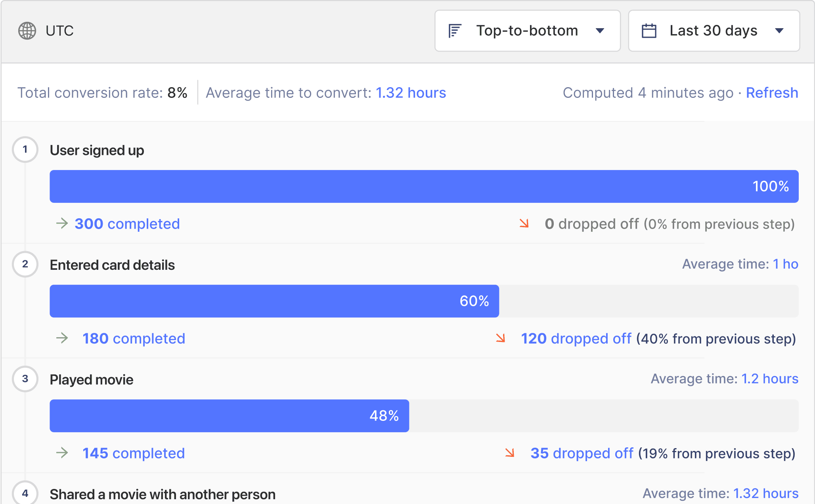This screenshot has height=504, width=815.
Task: Open the Top-to-bottom ordering dropdown
Action: pos(527,31)
